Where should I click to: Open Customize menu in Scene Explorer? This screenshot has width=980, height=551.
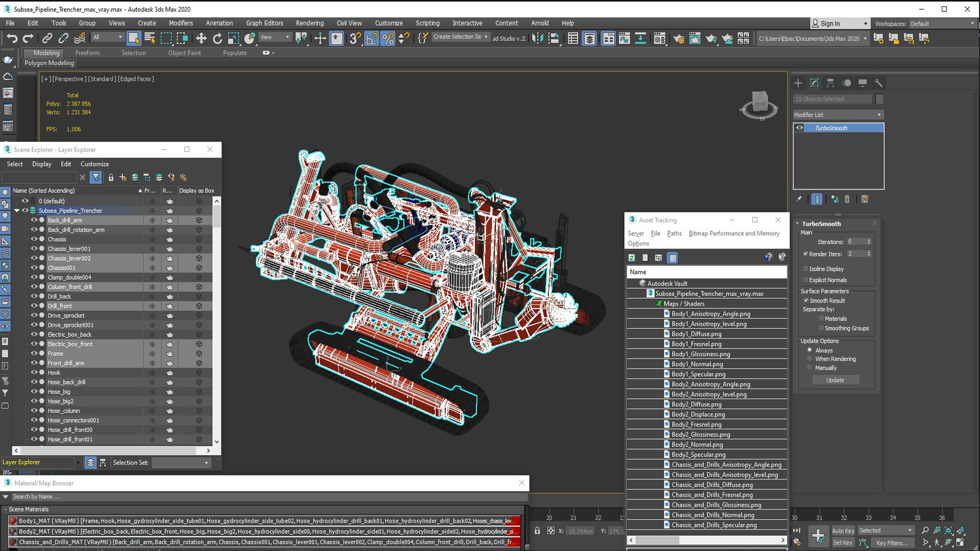(x=94, y=164)
